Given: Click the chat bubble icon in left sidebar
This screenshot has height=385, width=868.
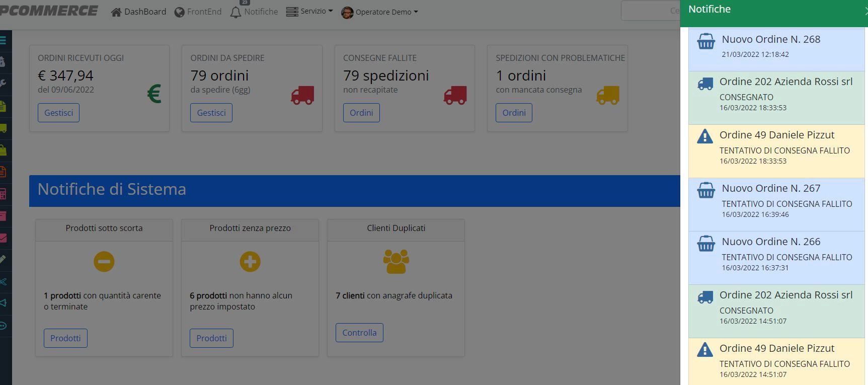Looking at the screenshot, I should [3, 326].
